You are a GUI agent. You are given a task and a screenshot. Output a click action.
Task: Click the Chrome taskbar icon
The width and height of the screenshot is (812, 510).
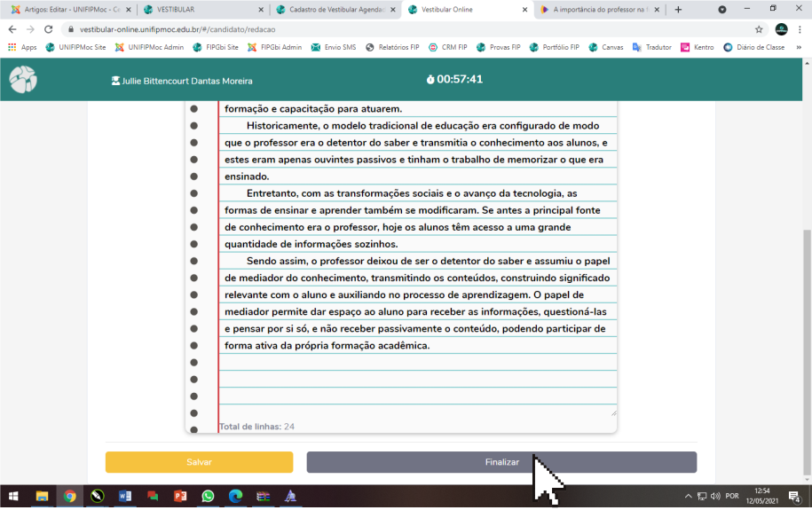(x=69, y=496)
